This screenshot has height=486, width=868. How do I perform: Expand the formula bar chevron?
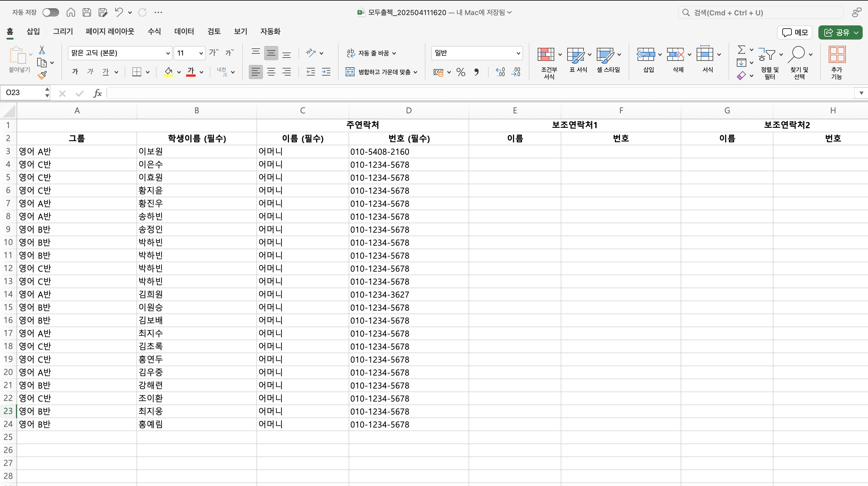(x=861, y=93)
